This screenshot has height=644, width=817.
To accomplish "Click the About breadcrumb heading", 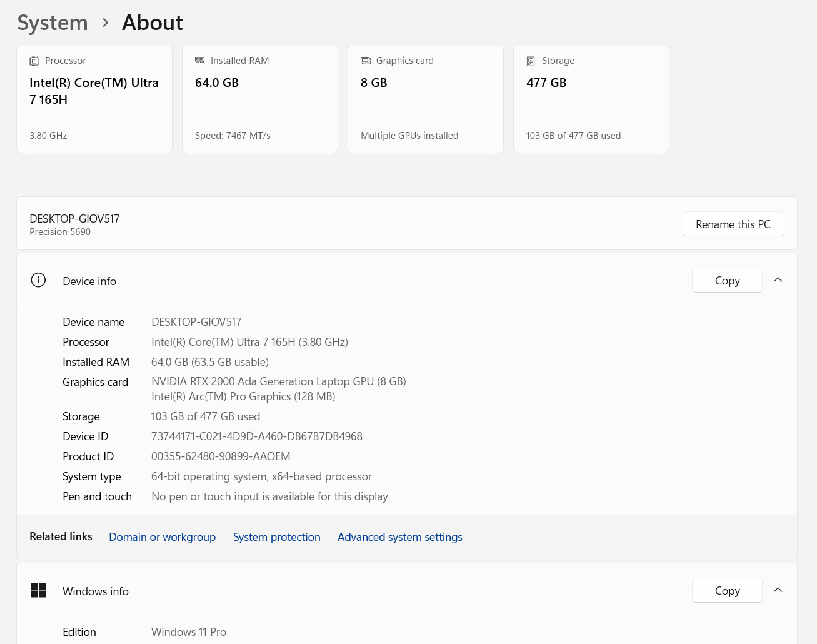I will (153, 23).
